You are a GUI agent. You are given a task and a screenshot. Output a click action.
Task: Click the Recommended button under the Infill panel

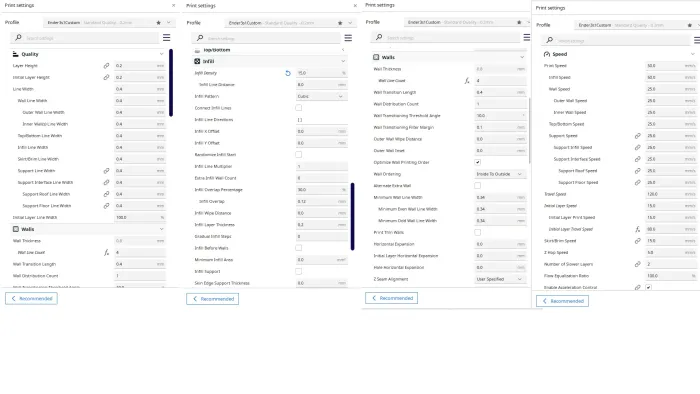[212, 299]
